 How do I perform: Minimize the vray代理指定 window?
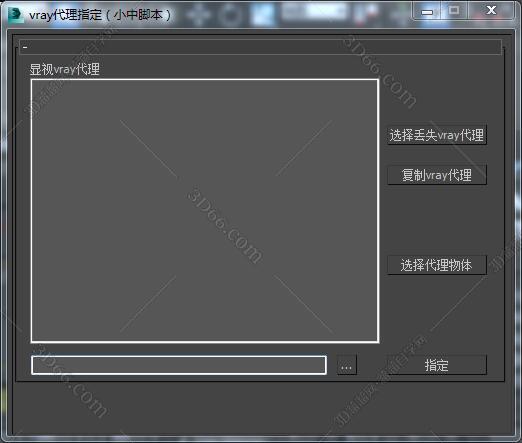point(427,11)
